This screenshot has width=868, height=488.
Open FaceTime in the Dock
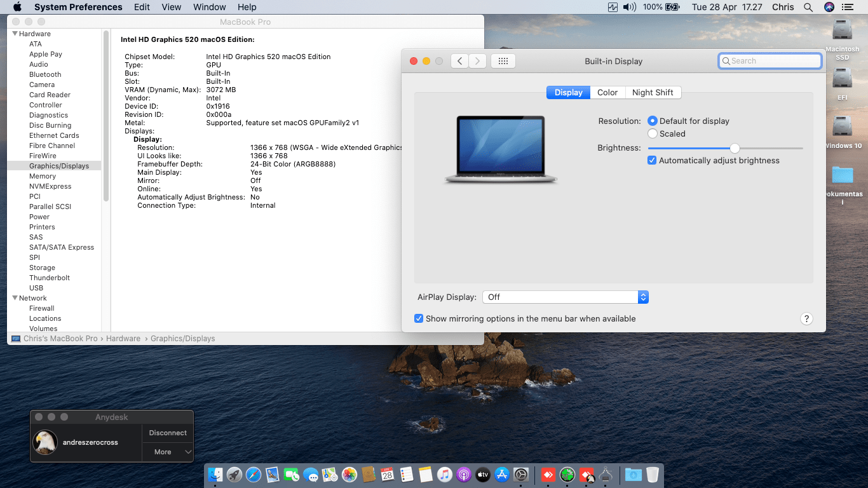point(292,474)
